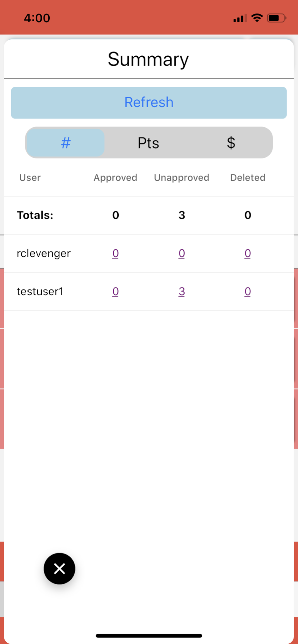
Task: Open rclevenger's Approved count link
Action: tap(115, 253)
